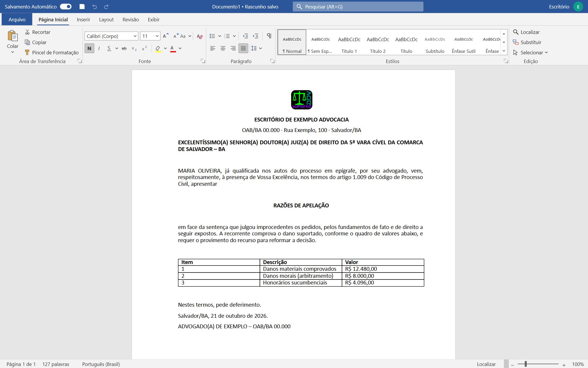Click Pincel de Formatação
Viewport: 588px width, 368px height.
click(x=52, y=53)
